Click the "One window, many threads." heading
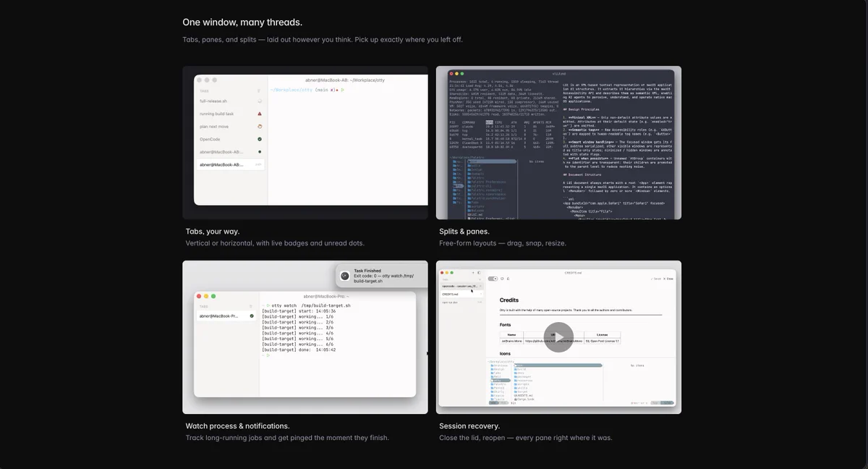Image resolution: width=868 pixels, height=469 pixels. pos(242,22)
